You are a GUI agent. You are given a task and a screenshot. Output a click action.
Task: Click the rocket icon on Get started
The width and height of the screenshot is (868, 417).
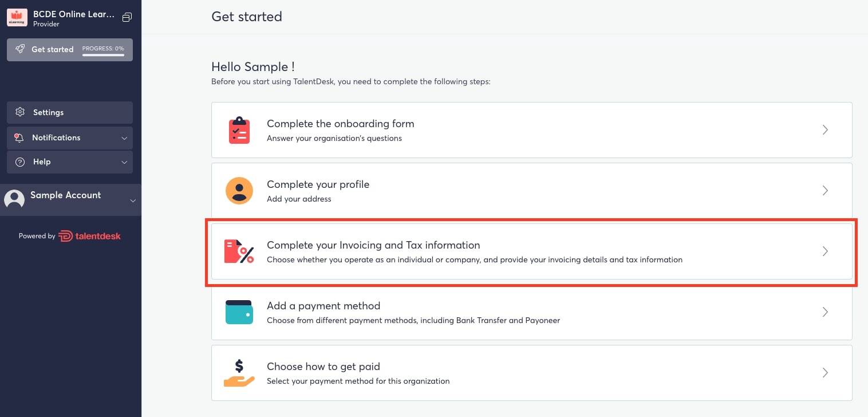pyautogui.click(x=20, y=49)
